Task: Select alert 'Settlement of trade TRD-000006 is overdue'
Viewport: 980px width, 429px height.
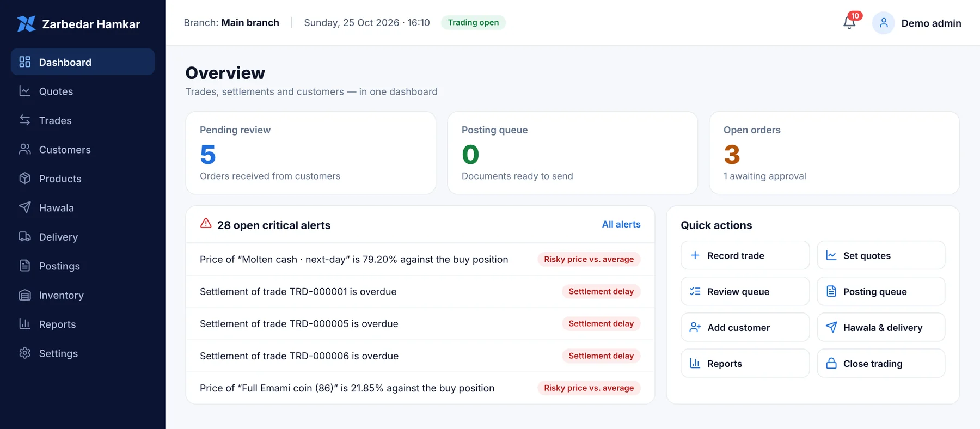Action: tap(420, 356)
